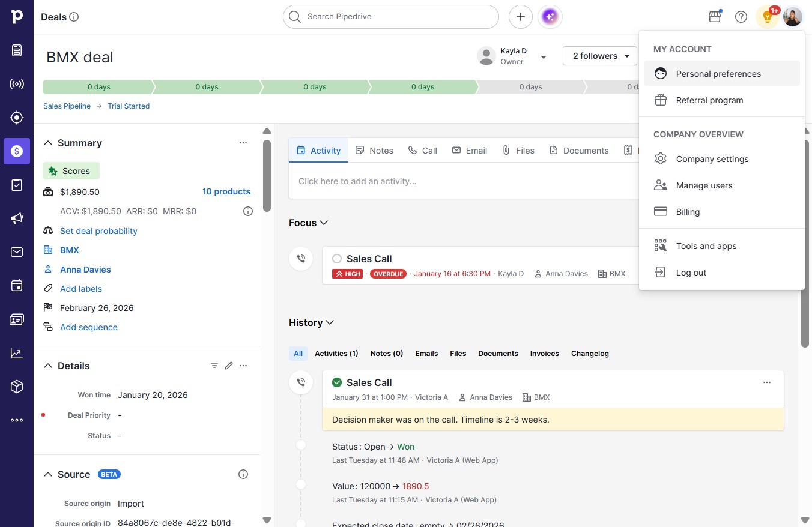The image size is (812, 527).
Task: Open the purple AI assistant icon
Action: click(551, 17)
